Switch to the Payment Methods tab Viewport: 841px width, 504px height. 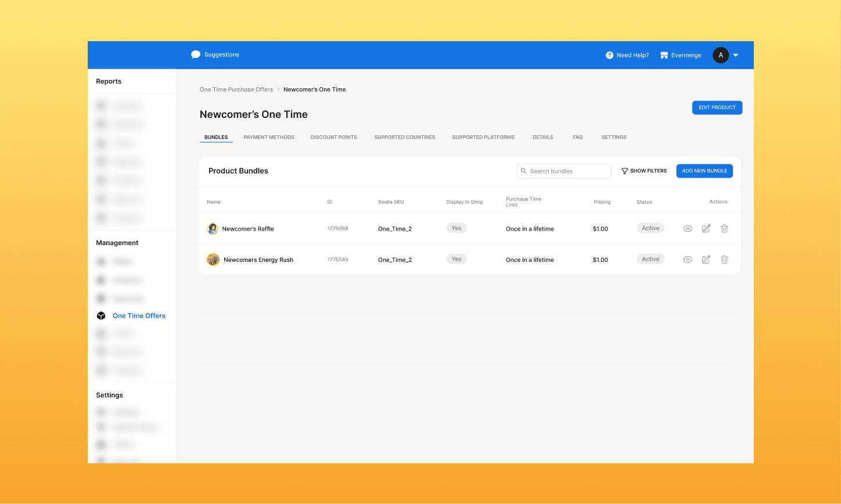269,137
